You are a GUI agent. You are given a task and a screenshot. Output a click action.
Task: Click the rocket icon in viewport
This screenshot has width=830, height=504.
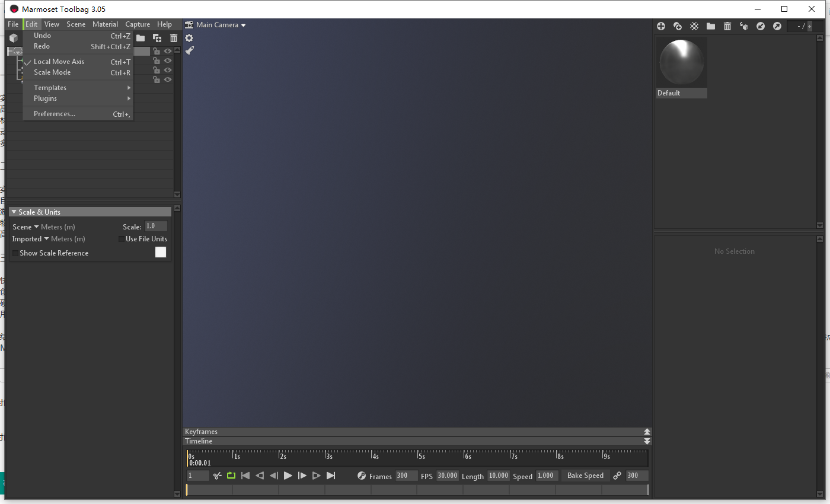189,51
